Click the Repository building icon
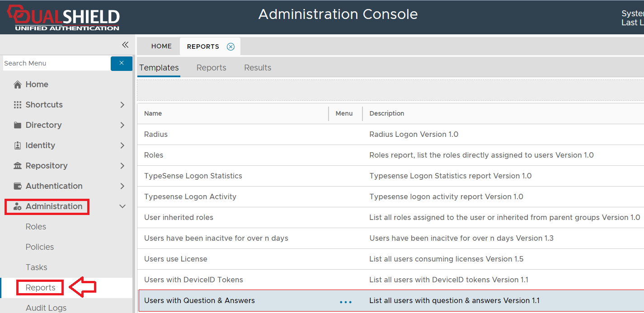 coord(18,166)
